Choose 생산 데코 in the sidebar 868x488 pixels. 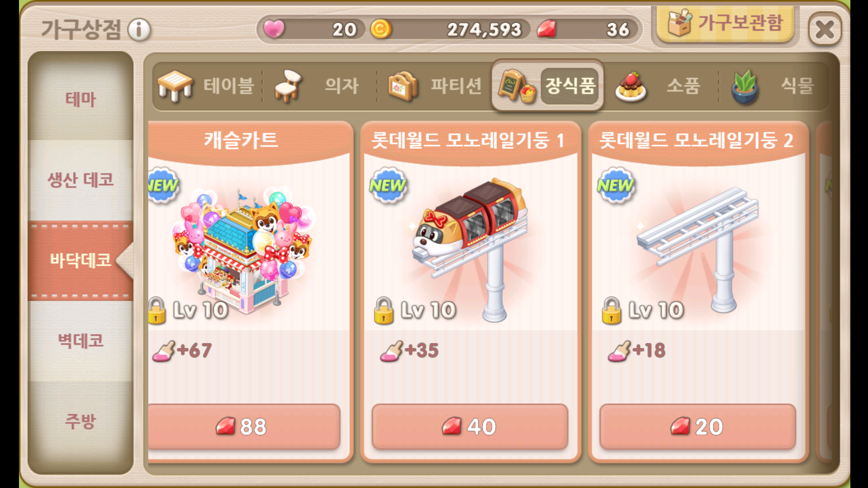(80, 180)
